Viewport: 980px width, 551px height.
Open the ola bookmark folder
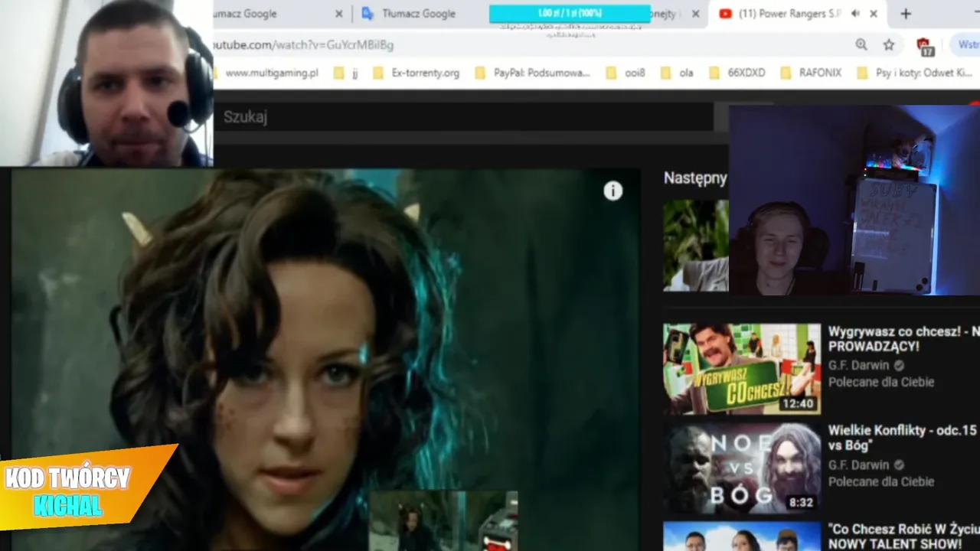(x=677, y=73)
